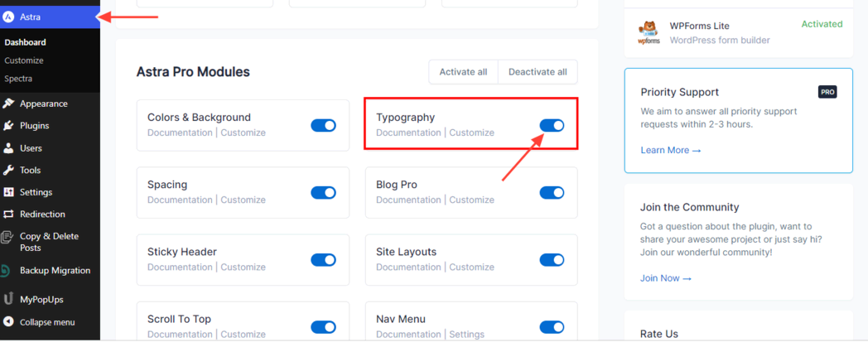
Task: Open the Join Now community link
Action: tap(665, 278)
